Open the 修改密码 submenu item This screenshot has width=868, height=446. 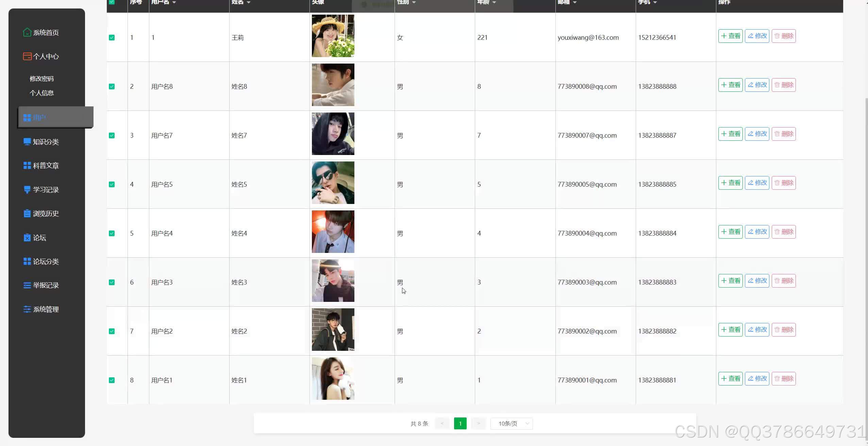(x=41, y=79)
